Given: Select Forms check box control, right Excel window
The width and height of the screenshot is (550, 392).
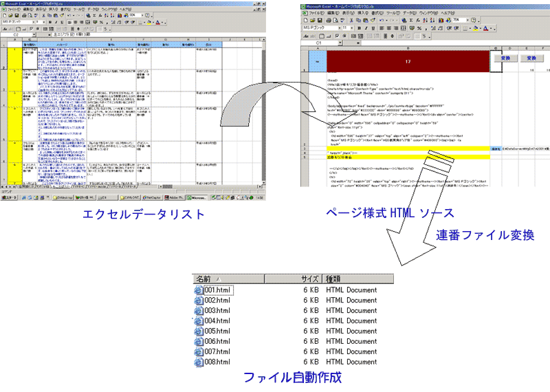Looking at the screenshot, I should click(x=337, y=36).
